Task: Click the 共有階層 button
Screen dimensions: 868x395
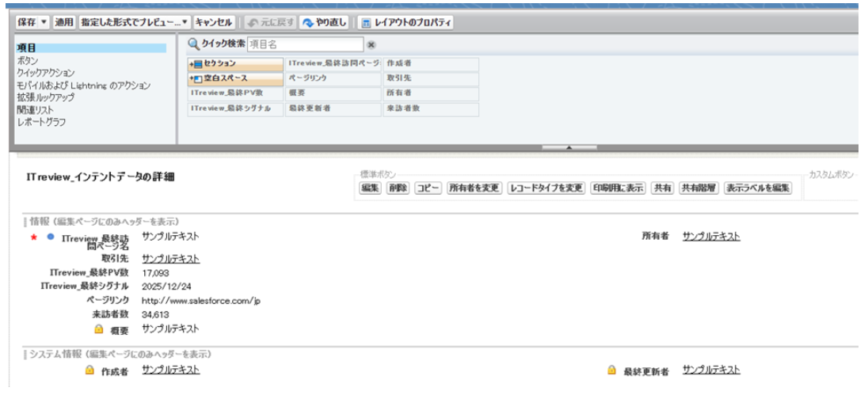Action: click(699, 188)
